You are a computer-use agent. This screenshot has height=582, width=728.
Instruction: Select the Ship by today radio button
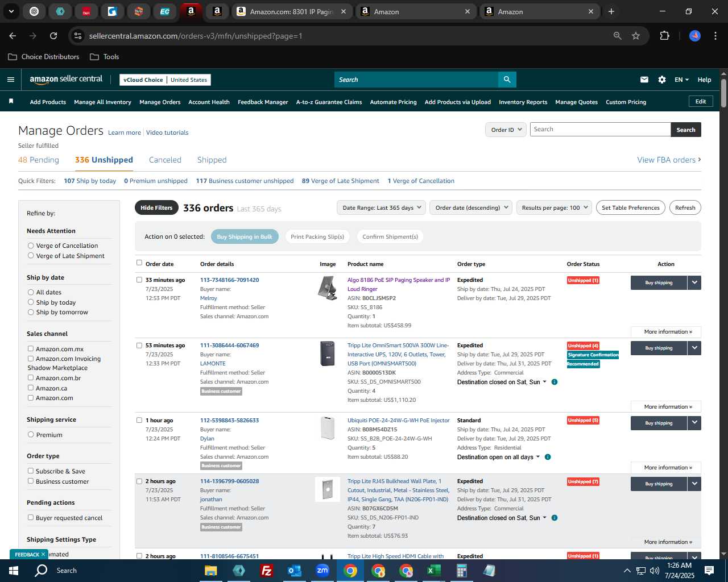point(31,302)
